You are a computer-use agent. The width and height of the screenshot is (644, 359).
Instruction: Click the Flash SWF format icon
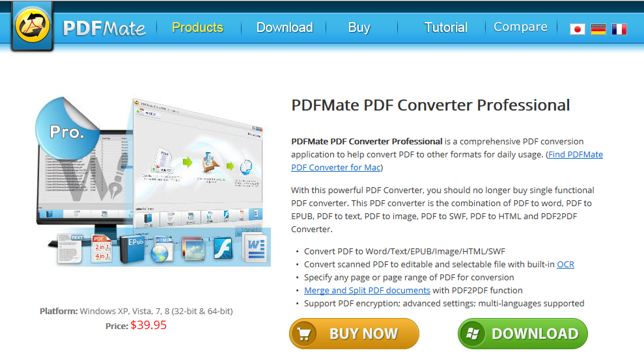pyautogui.click(x=223, y=248)
